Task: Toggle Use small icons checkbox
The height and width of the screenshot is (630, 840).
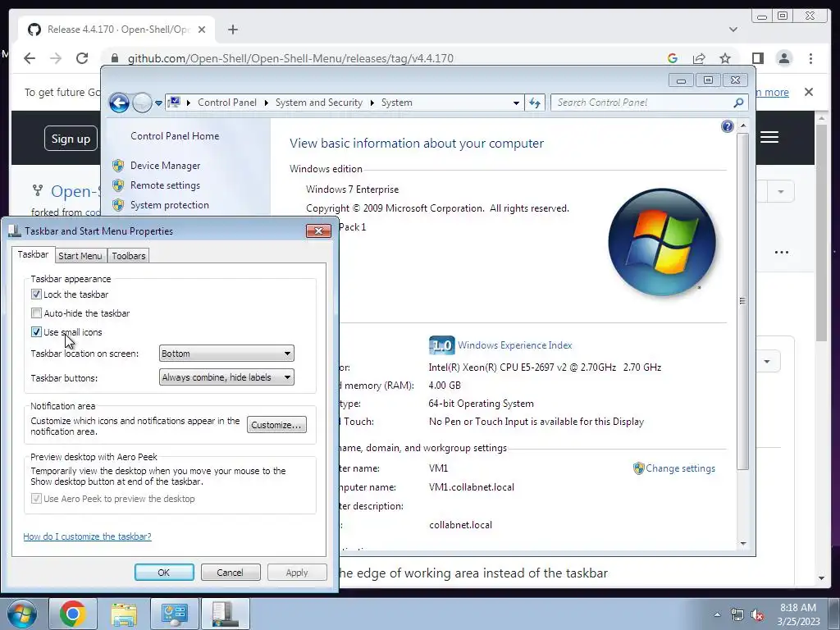Action: coord(36,331)
